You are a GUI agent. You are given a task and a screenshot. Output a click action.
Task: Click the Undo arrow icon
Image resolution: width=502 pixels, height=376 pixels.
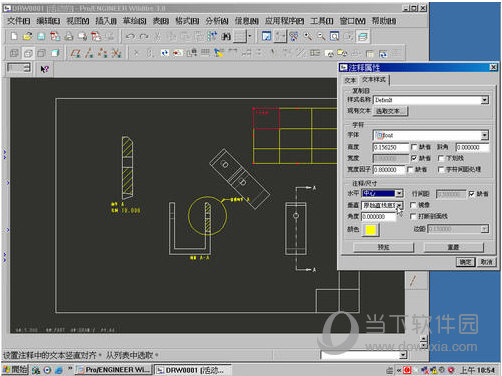pos(130,36)
